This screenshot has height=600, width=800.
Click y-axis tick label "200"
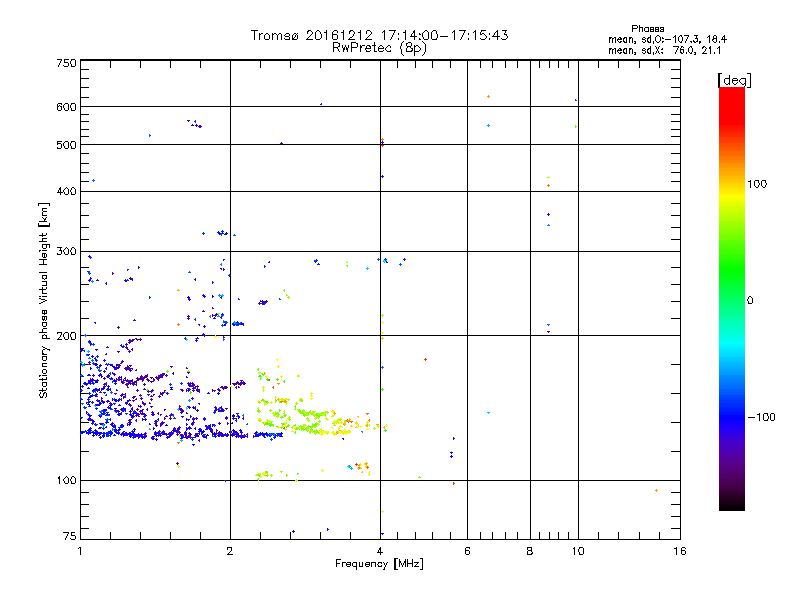66,336
